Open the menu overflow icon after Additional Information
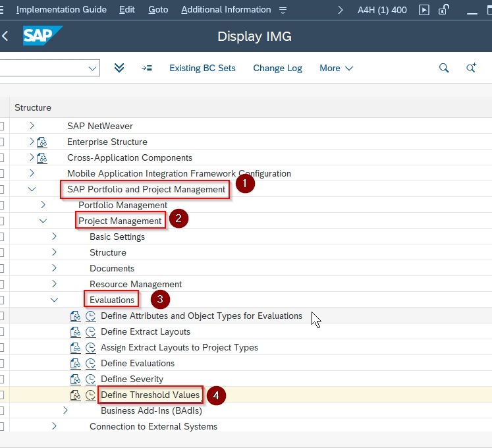The image size is (492, 448). click(283, 11)
